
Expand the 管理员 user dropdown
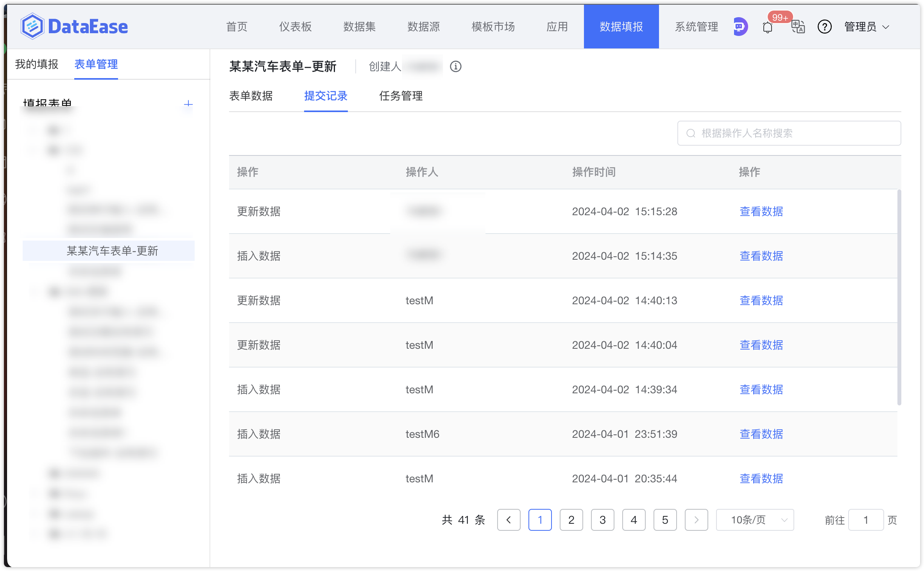(x=867, y=27)
